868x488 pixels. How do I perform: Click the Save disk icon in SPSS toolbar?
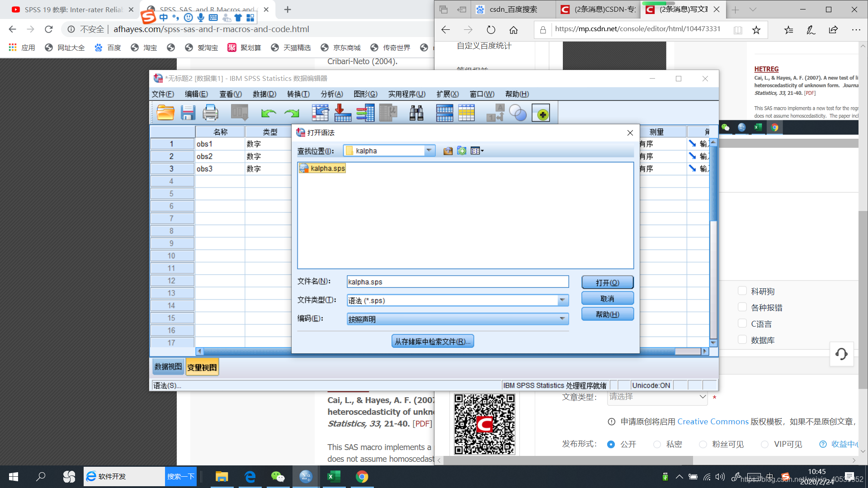pyautogui.click(x=188, y=113)
